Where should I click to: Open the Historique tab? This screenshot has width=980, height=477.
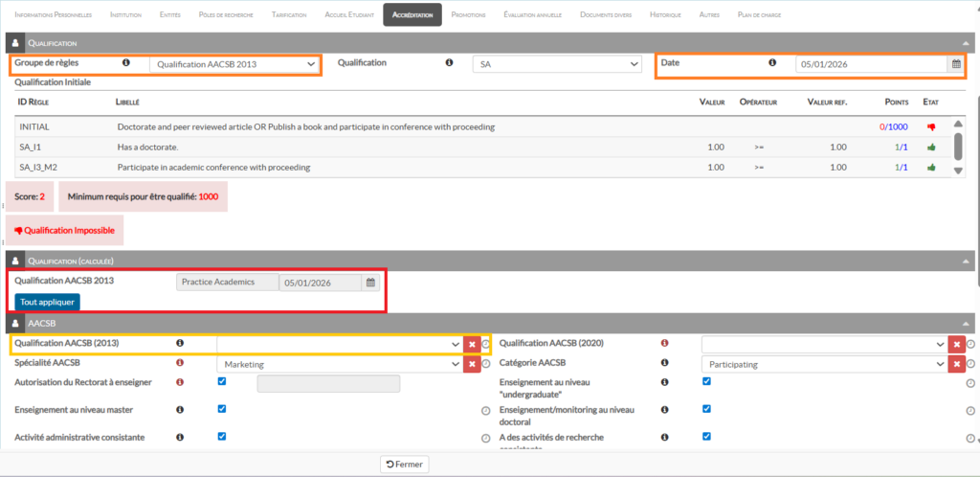pos(665,15)
